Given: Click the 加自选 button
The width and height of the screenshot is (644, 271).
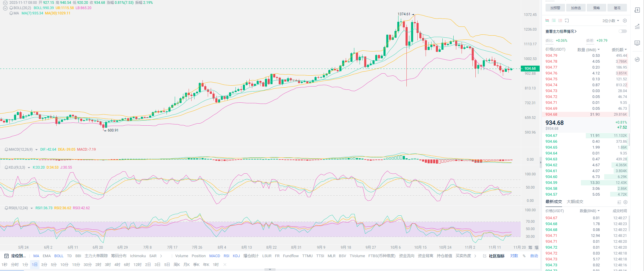Looking at the screenshot, I should (x=576, y=8).
